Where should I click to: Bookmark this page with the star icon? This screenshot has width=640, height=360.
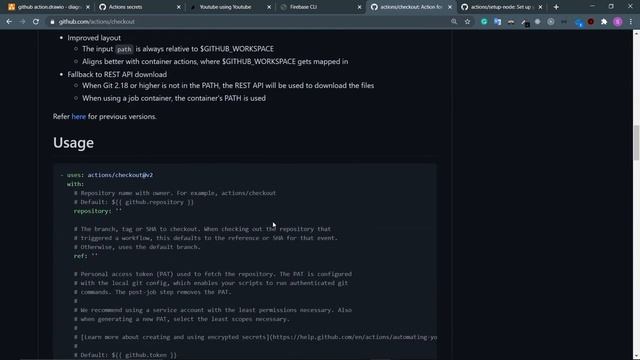(467, 22)
